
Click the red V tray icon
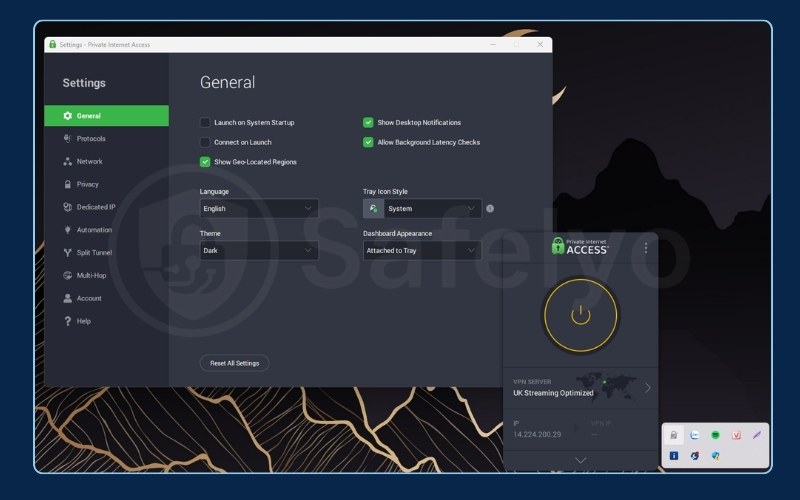point(736,435)
